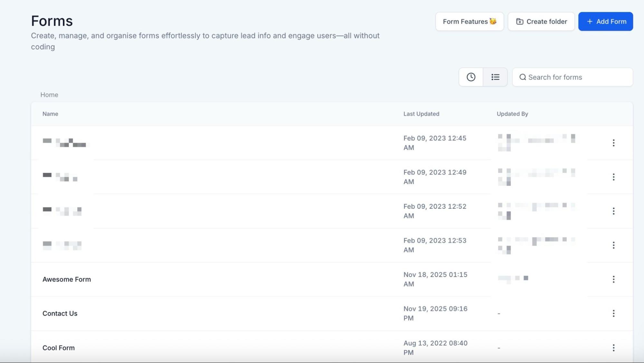Open Form Features button
The height and width of the screenshot is (363, 644).
pyautogui.click(x=469, y=22)
